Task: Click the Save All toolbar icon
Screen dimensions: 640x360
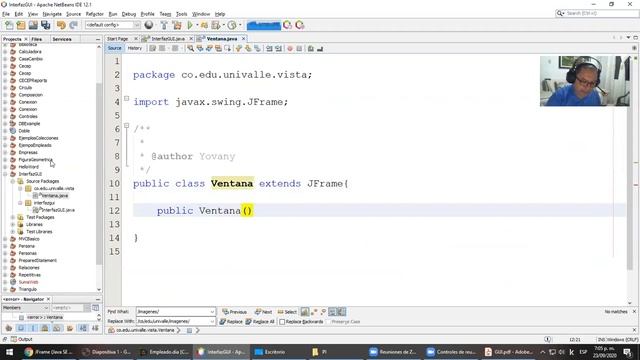Action: (x=45, y=25)
